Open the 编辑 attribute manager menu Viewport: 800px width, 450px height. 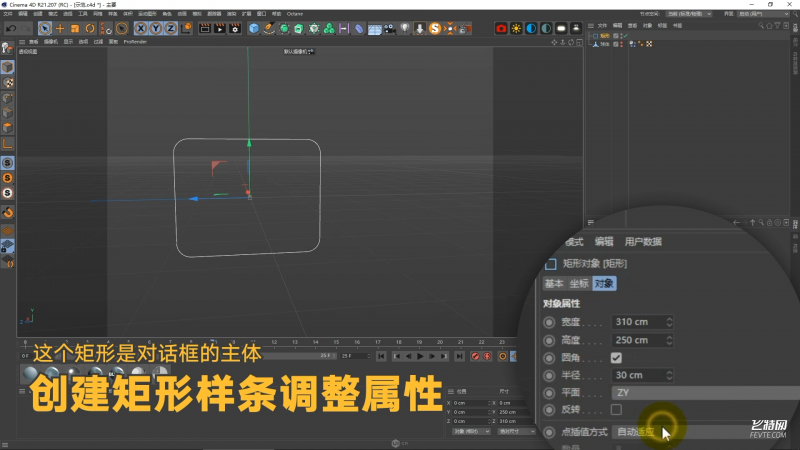[604, 242]
